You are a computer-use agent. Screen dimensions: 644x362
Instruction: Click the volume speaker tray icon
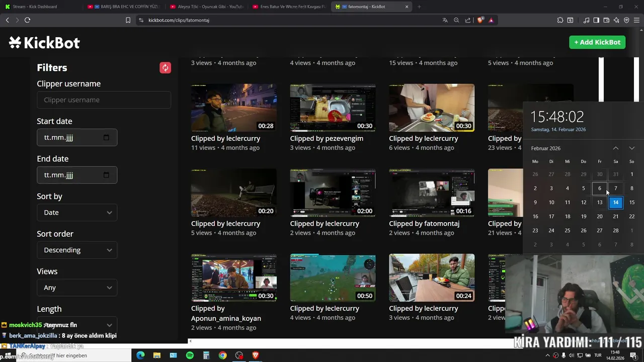pyautogui.click(x=571, y=355)
